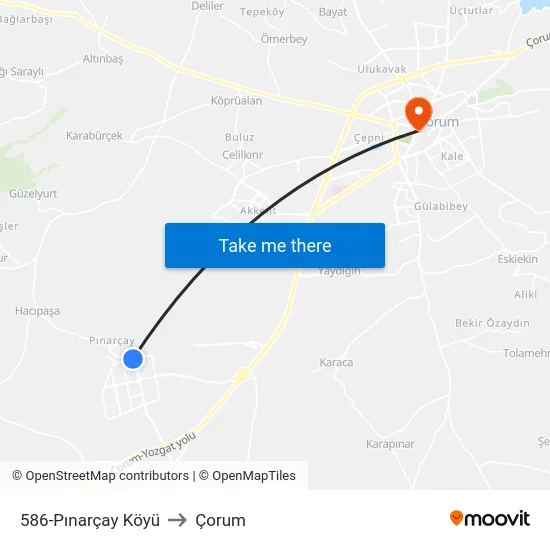
Task: Click the Ömerbey label on the map
Action: 284,39
